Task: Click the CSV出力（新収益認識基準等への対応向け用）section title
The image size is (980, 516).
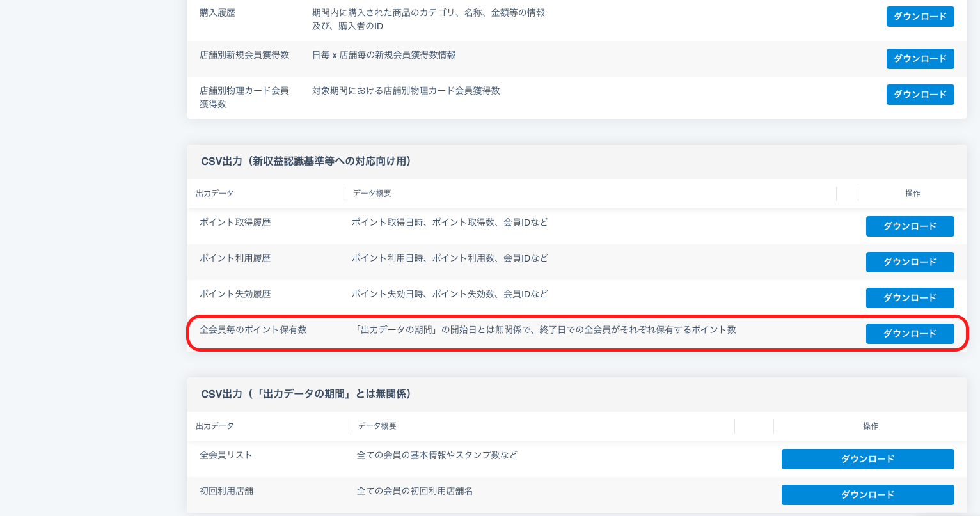Action: (x=306, y=161)
